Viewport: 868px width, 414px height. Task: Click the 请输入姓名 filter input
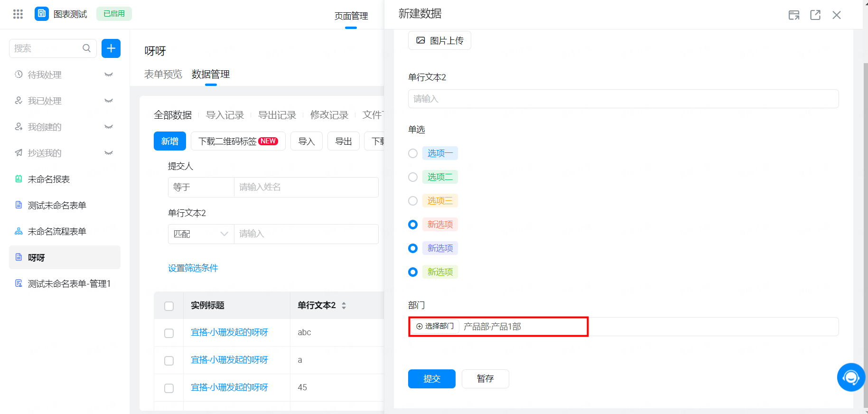[x=306, y=187]
